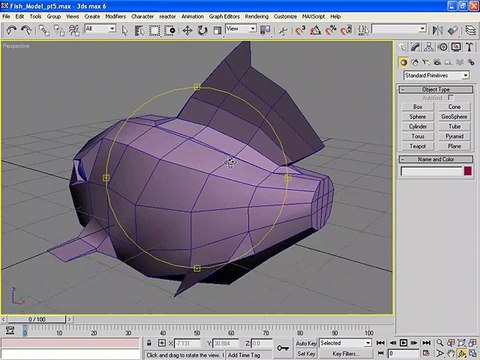This screenshot has width=480, height=360.
Task: Select the Geometry category icon
Action: click(404, 62)
